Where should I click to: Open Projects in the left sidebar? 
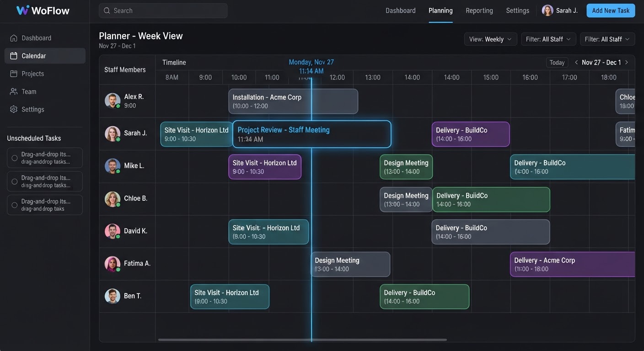(x=45, y=74)
